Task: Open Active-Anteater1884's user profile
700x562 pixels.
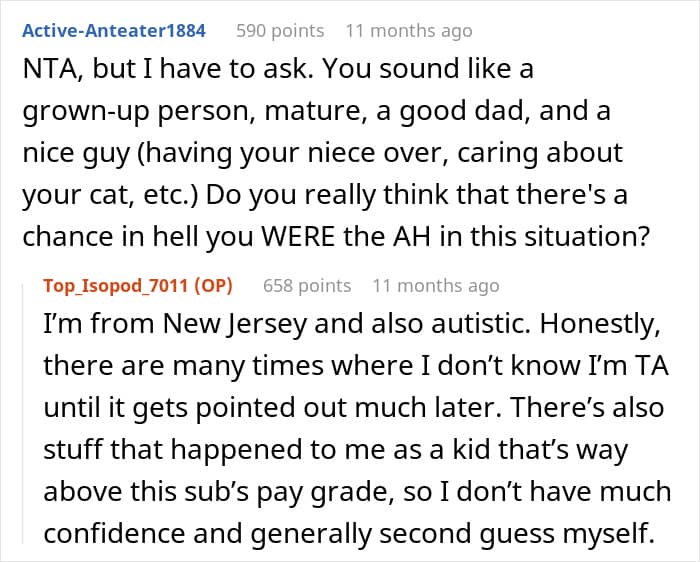Action: (x=114, y=31)
